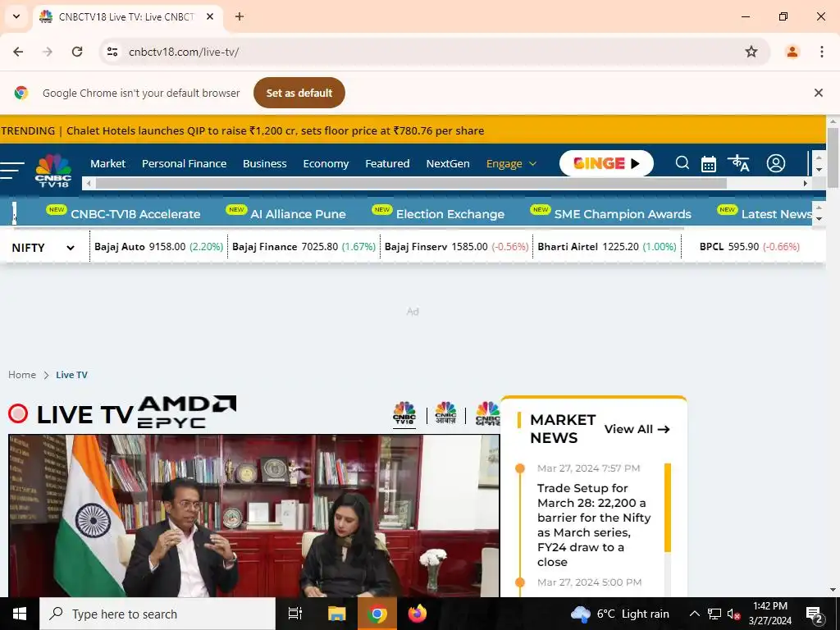This screenshot has height=630, width=840.
Task: Select Bharti Airtel stock ticker
Action: click(607, 246)
